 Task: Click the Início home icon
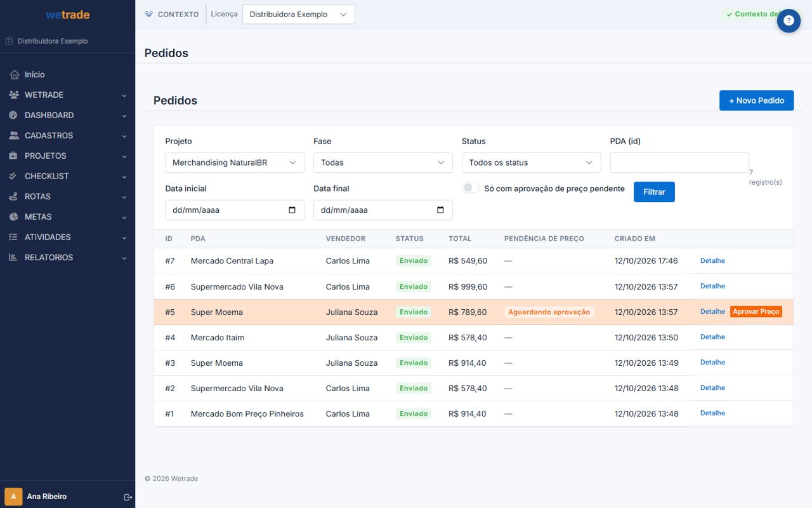(x=15, y=75)
